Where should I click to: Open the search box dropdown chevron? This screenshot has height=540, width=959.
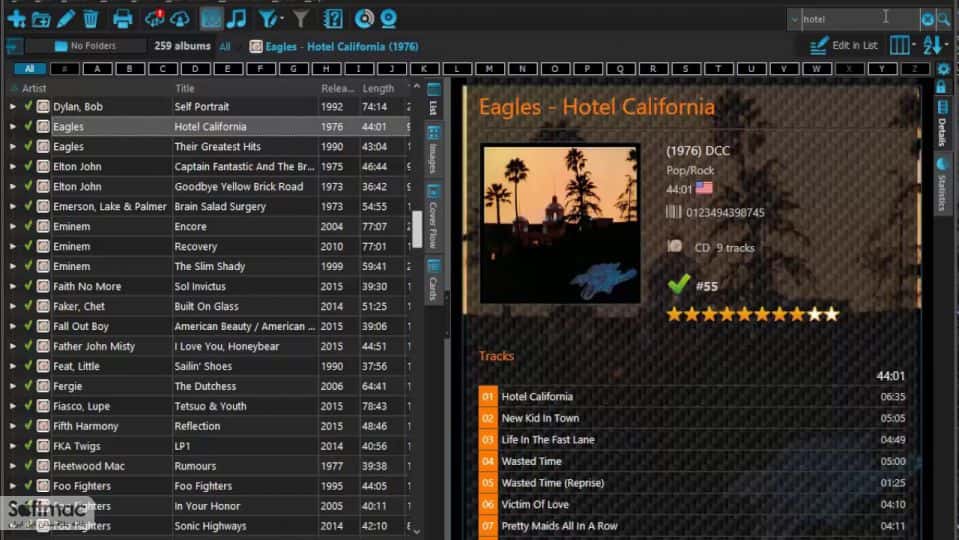pos(794,20)
